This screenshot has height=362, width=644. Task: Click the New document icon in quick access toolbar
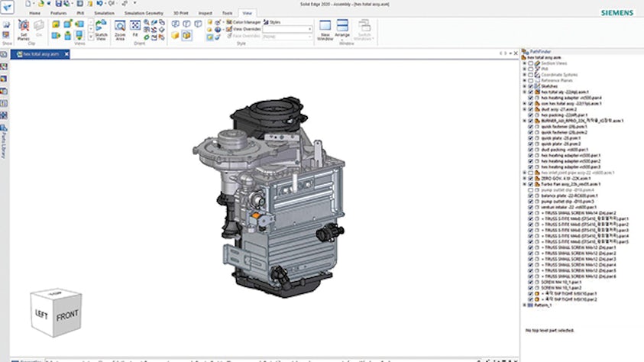point(28,4)
